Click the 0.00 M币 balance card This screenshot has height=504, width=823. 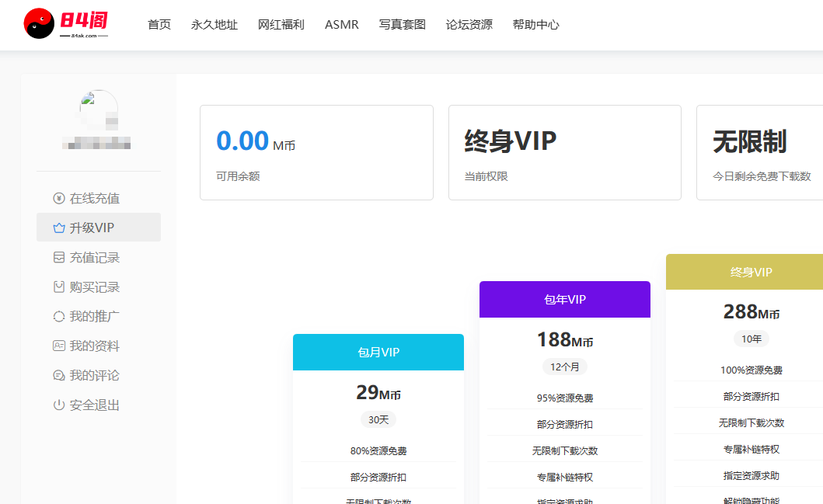click(316, 153)
